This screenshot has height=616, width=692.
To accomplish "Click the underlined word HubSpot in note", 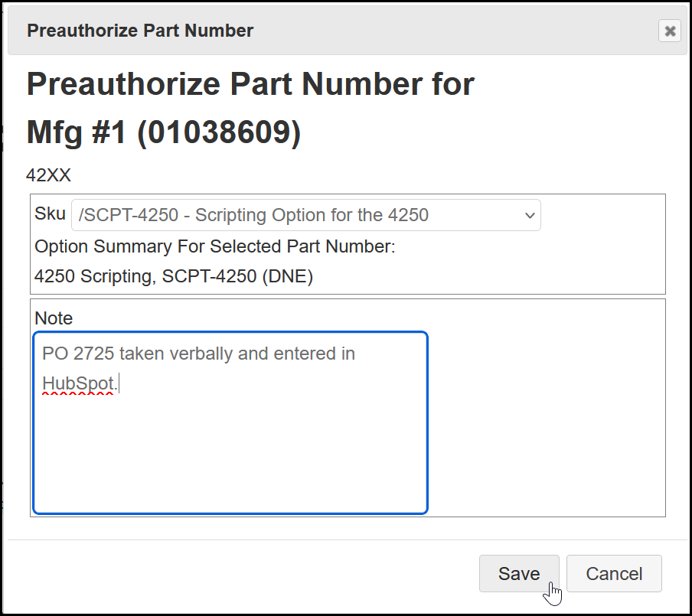I will (78, 380).
